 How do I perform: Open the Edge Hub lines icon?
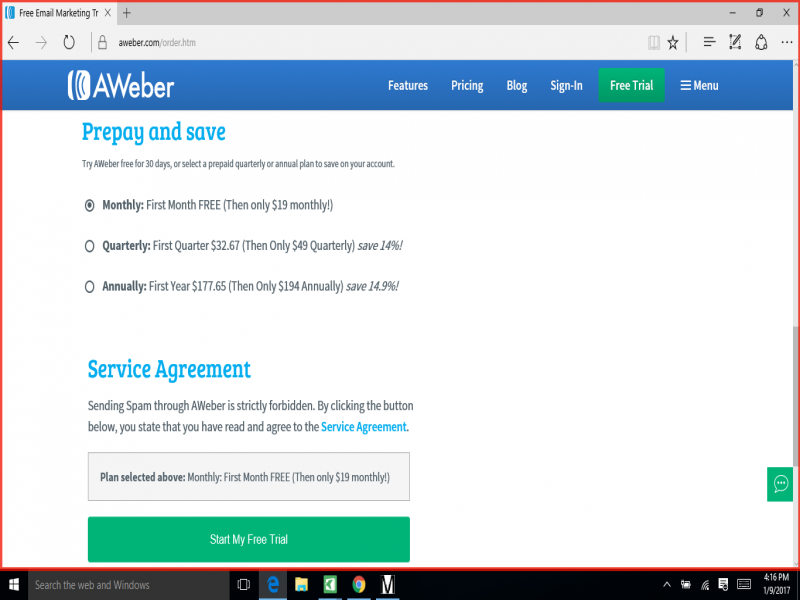coord(709,42)
